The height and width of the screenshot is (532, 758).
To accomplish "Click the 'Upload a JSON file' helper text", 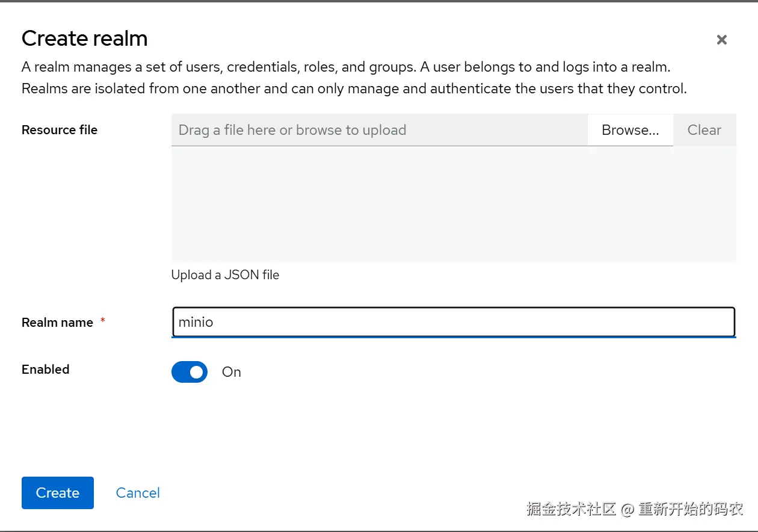I will [225, 275].
